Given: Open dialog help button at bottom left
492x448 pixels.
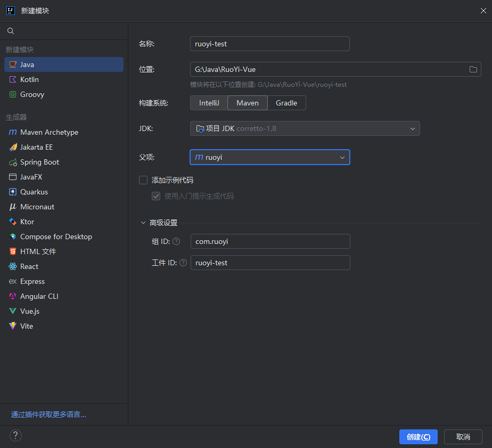Looking at the screenshot, I should (x=15, y=435).
